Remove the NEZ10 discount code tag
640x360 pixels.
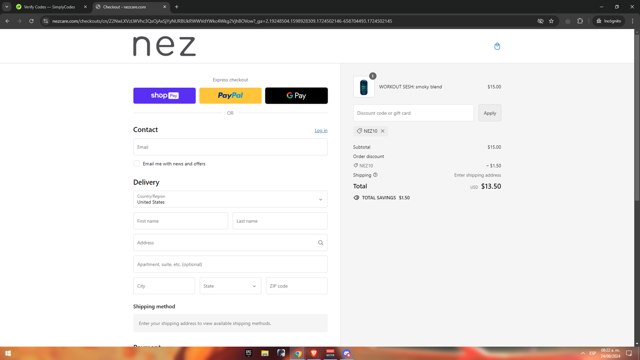click(382, 131)
